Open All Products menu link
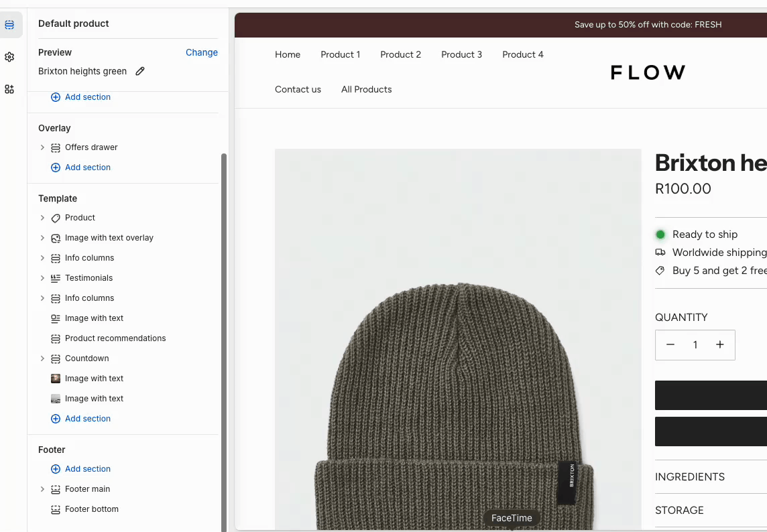The image size is (767, 532). [x=366, y=90]
